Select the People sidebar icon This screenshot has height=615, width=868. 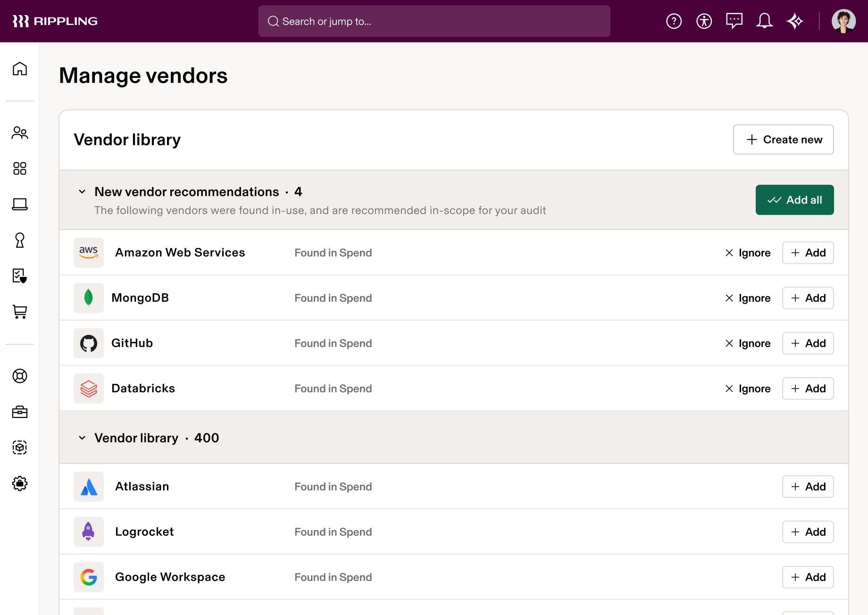click(x=19, y=133)
